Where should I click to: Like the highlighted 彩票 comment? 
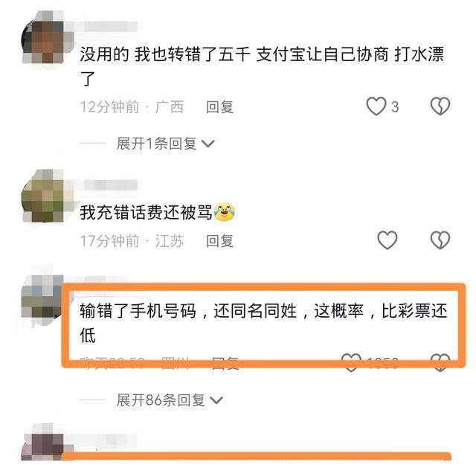(351, 362)
